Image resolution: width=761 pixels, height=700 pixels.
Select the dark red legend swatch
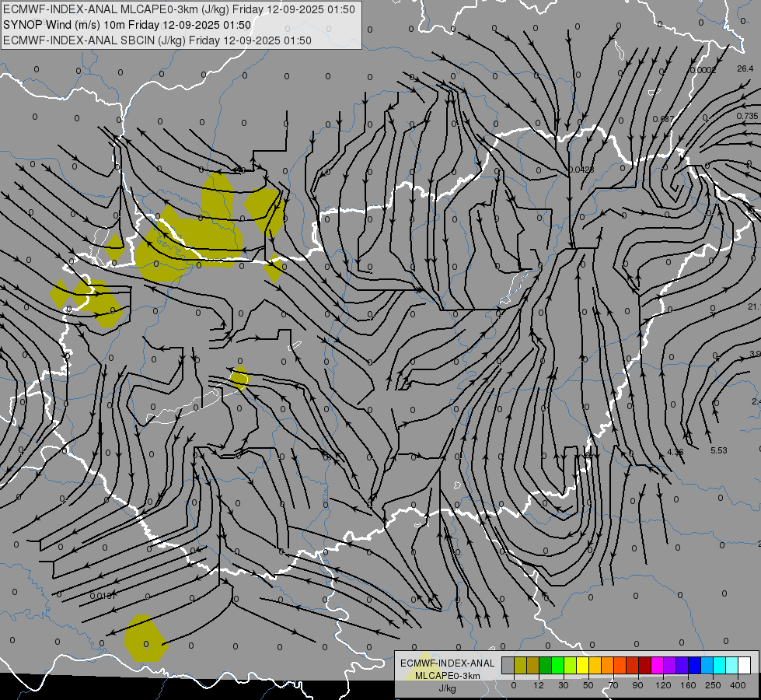[x=645, y=665]
